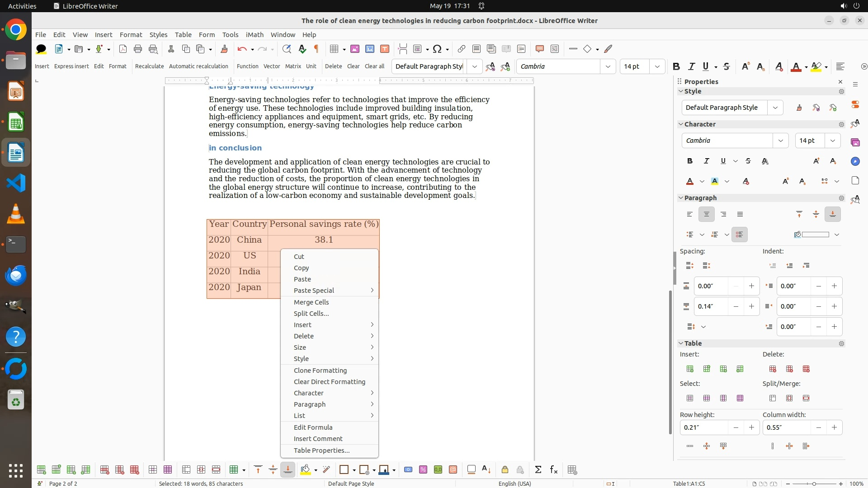Toggle Bold in the formatting toolbar
The width and height of the screenshot is (868, 488).
tap(676, 66)
